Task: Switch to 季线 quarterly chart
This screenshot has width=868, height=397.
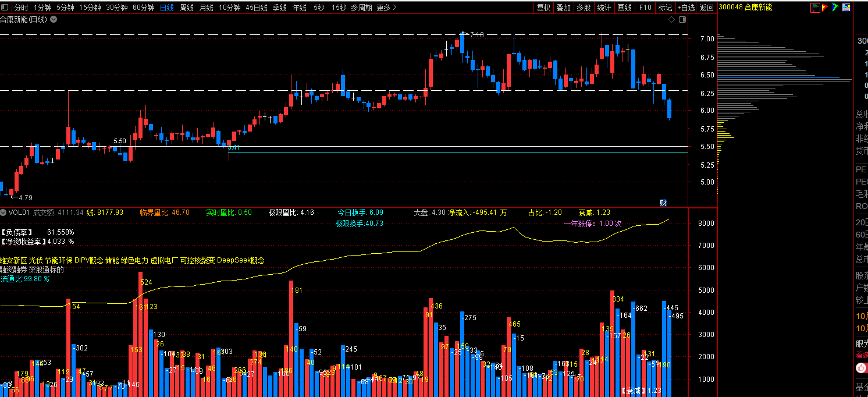Action: [x=280, y=8]
